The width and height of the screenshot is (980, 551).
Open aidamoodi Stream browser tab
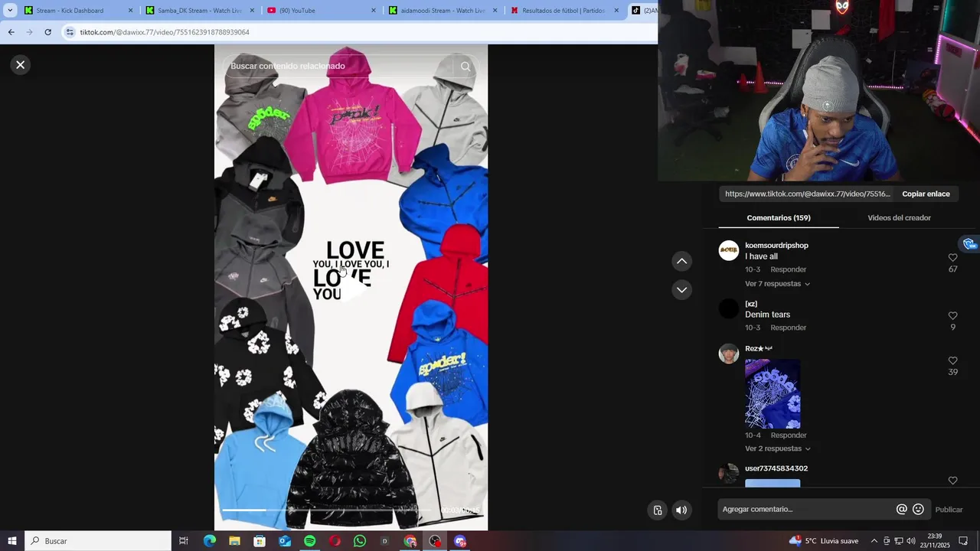(x=443, y=11)
